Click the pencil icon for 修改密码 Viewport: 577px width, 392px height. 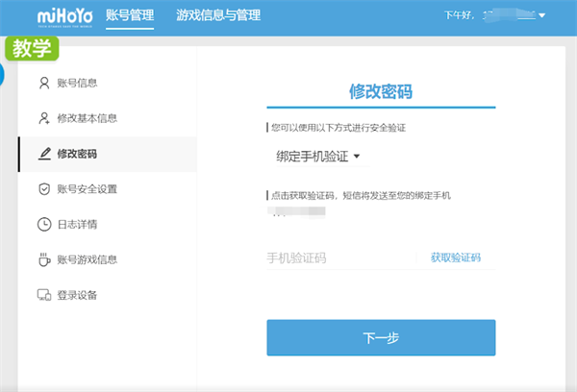tap(43, 154)
